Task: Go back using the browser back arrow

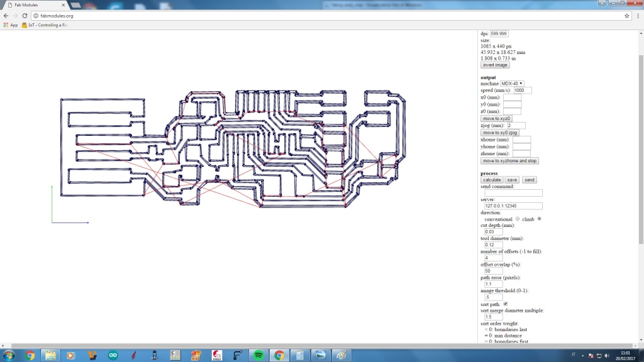Action: [6, 16]
